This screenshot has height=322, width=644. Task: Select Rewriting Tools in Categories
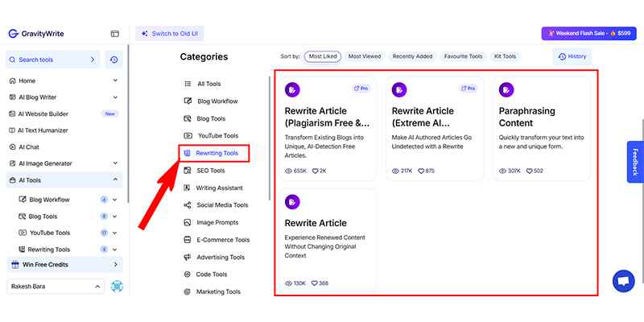pos(214,153)
